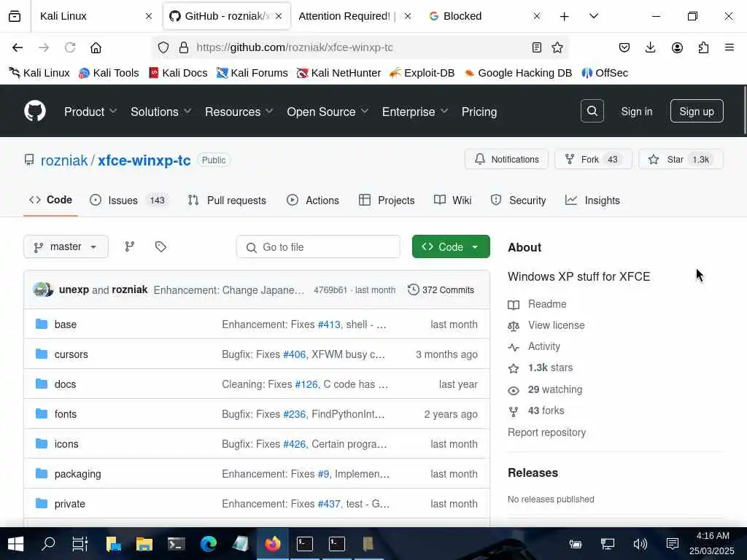Open Microsoft Edge from the taskbar
This screenshot has width=747, height=560.
(208, 544)
